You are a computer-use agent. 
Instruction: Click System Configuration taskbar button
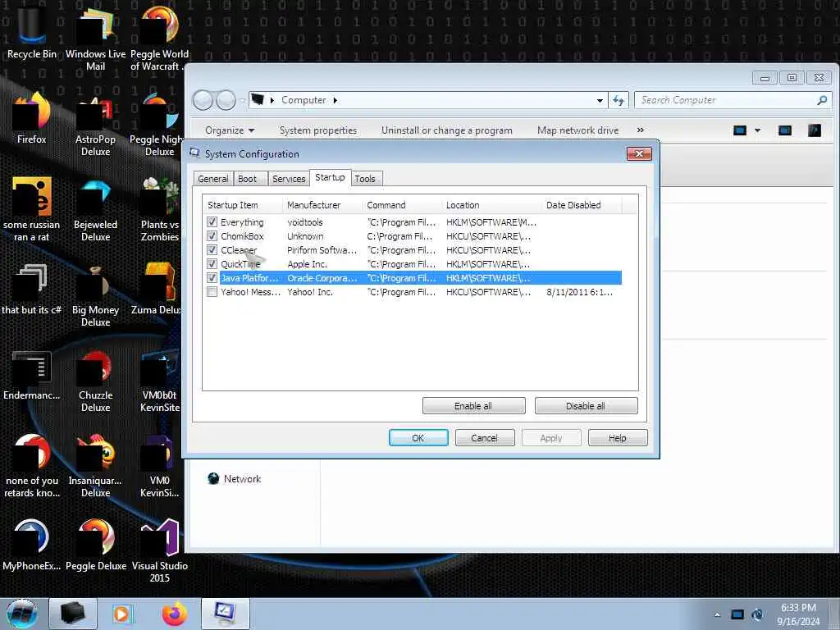pos(225,614)
